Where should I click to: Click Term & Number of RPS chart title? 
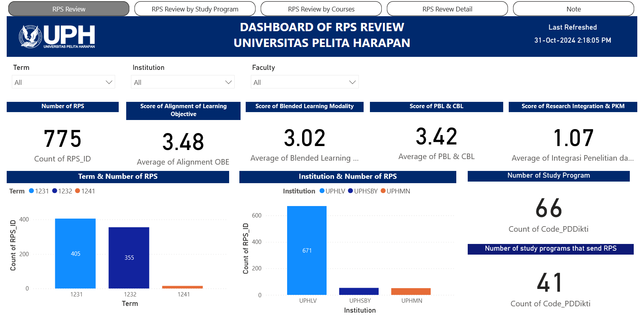click(118, 177)
